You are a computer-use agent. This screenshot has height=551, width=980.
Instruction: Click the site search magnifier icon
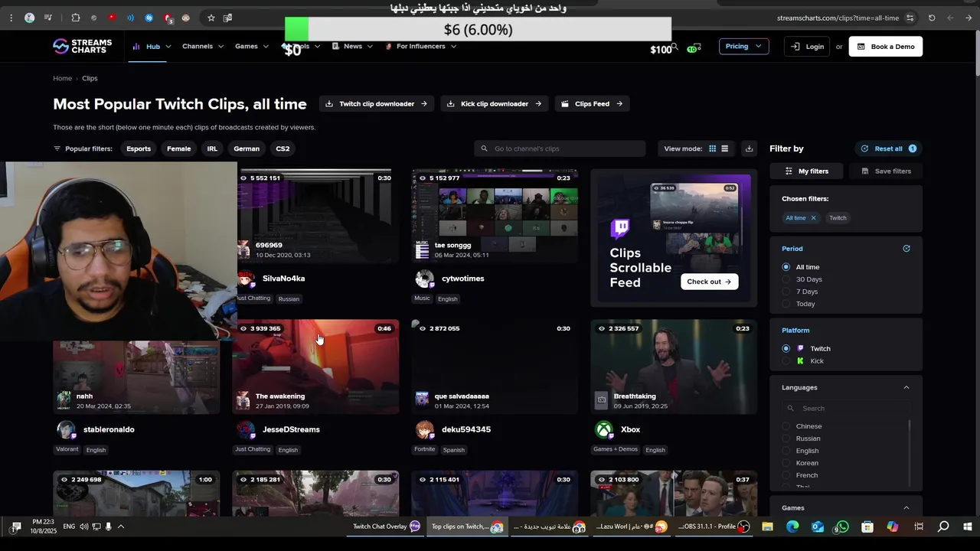point(674,47)
